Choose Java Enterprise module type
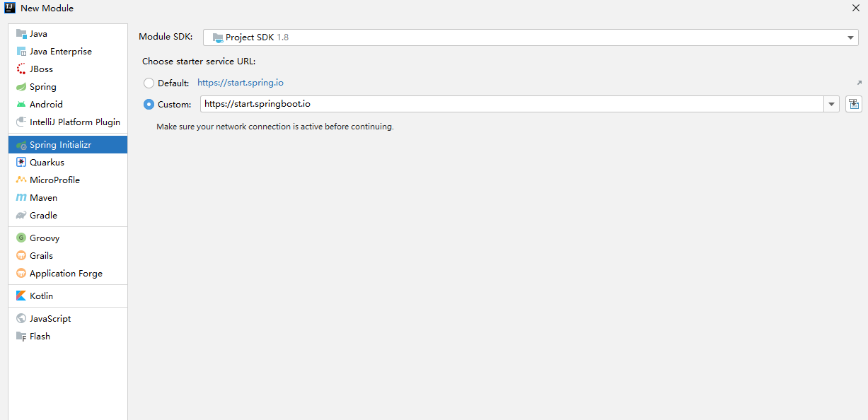 pos(68,51)
